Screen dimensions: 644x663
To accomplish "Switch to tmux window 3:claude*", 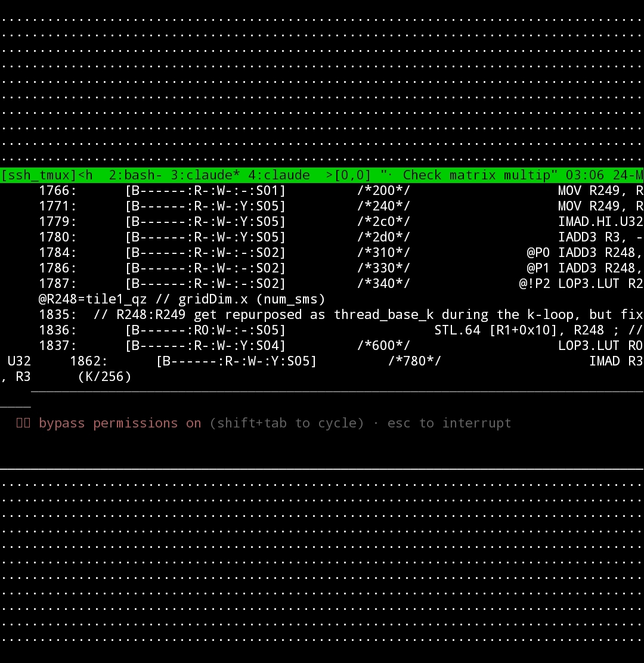I will tap(205, 175).
